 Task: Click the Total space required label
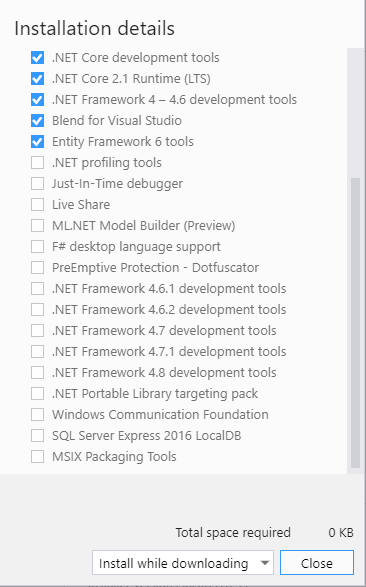tap(233, 532)
